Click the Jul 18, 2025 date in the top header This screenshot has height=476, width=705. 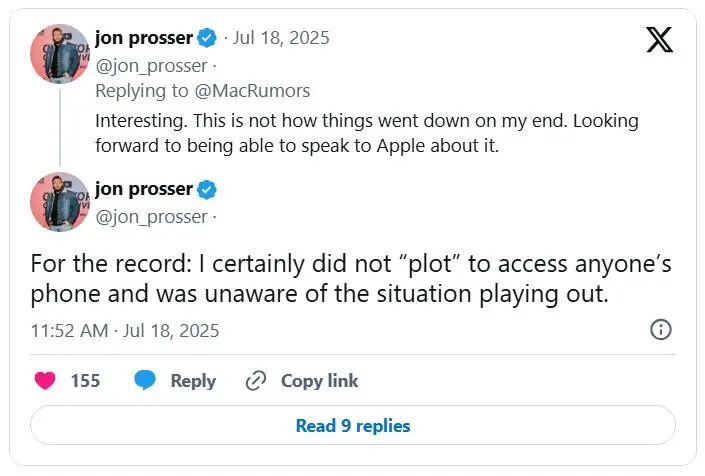pyautogui.click(x=281, y=38)
